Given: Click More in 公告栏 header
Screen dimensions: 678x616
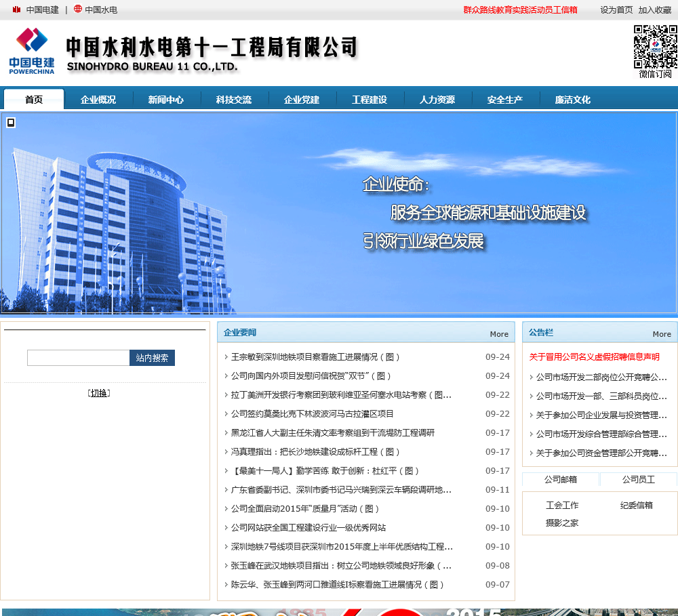Looking at the screenshot, I should tap(662, 334).
